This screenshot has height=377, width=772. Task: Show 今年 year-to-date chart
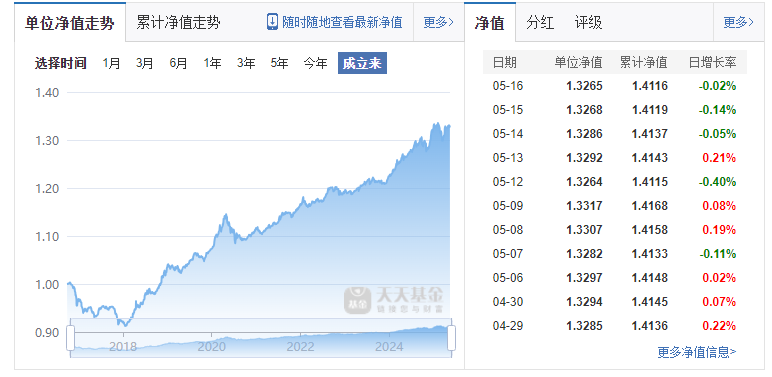[315, 63]
